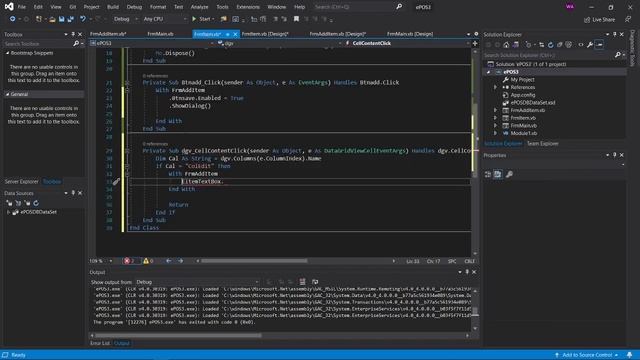Viewport: 640px width, 360px height.
Task: Toggle word wrap icon in Output panel
Action: point(315,282)
